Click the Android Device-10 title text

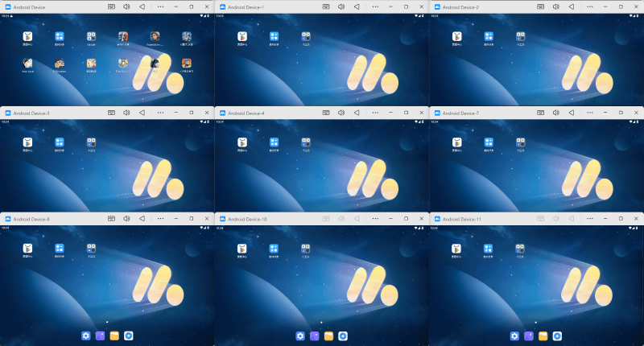pos(247,219)
